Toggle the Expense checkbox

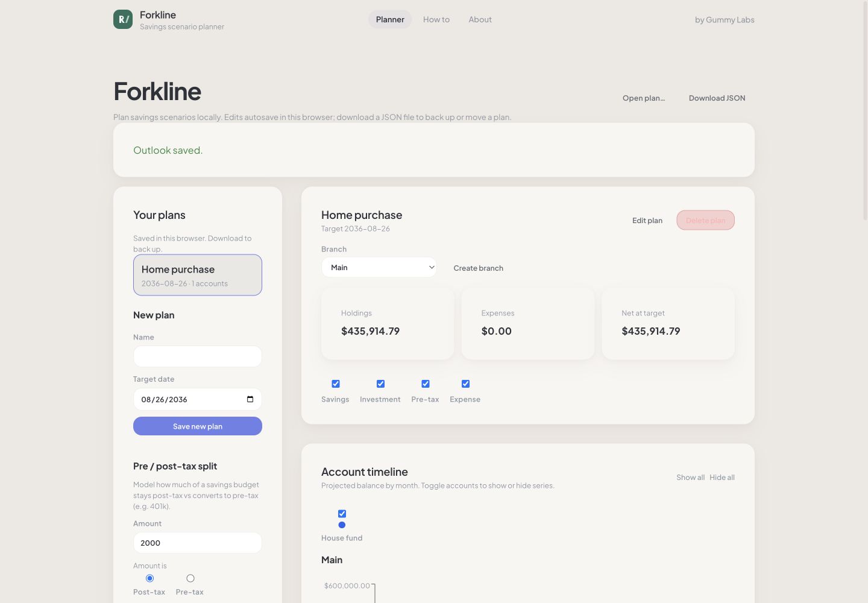coord(465,384)
